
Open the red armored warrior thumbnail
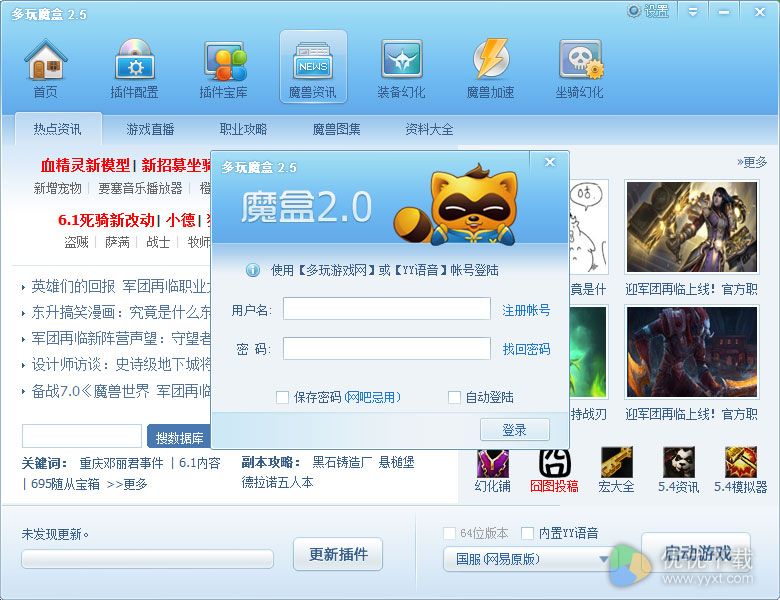click(692, 352)
